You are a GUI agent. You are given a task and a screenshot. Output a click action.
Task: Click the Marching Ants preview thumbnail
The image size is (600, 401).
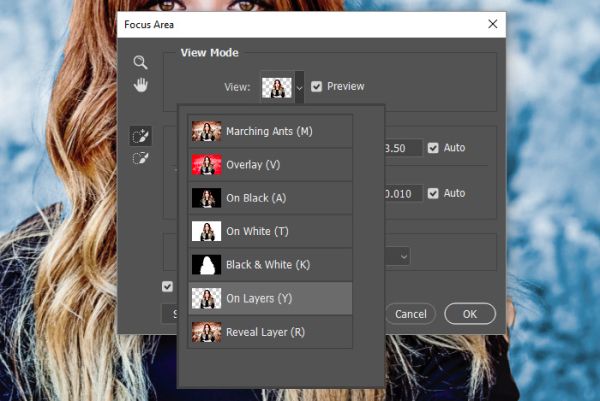coord(206,131)
